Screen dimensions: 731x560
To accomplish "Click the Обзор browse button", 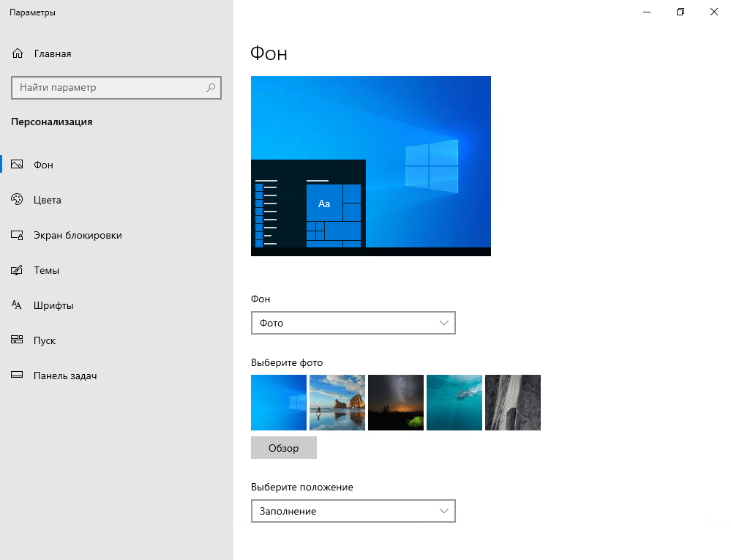I will coord(283,447).
